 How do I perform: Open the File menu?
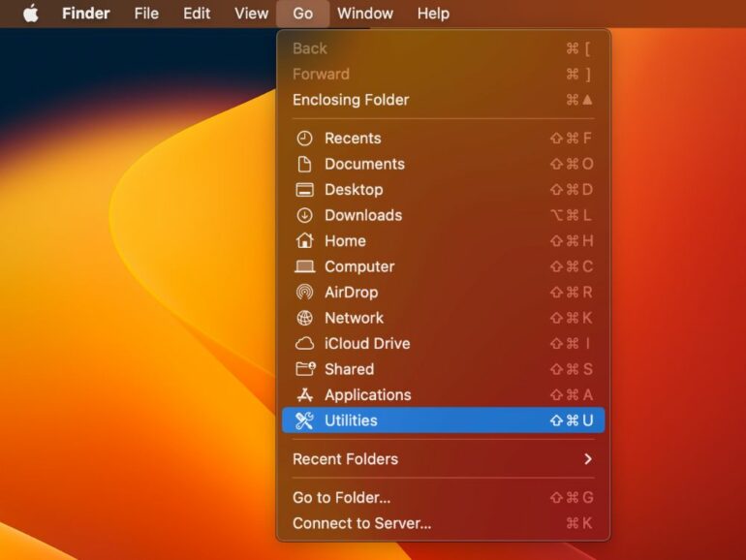coord(146,14)
